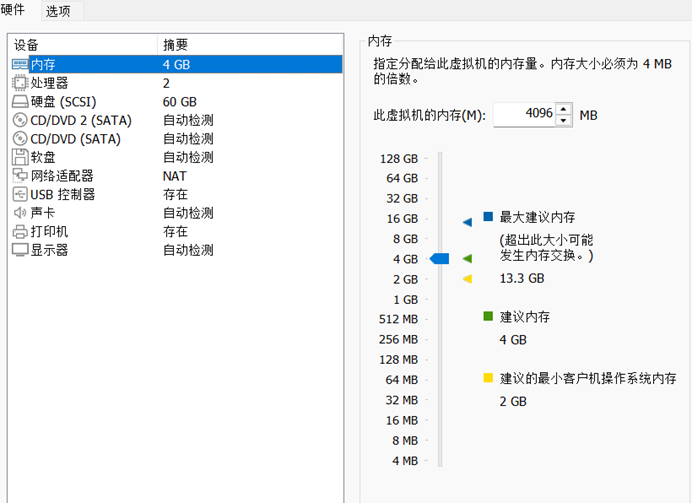
Task: Click the 8 MB slider label
Action: (405, 440)
